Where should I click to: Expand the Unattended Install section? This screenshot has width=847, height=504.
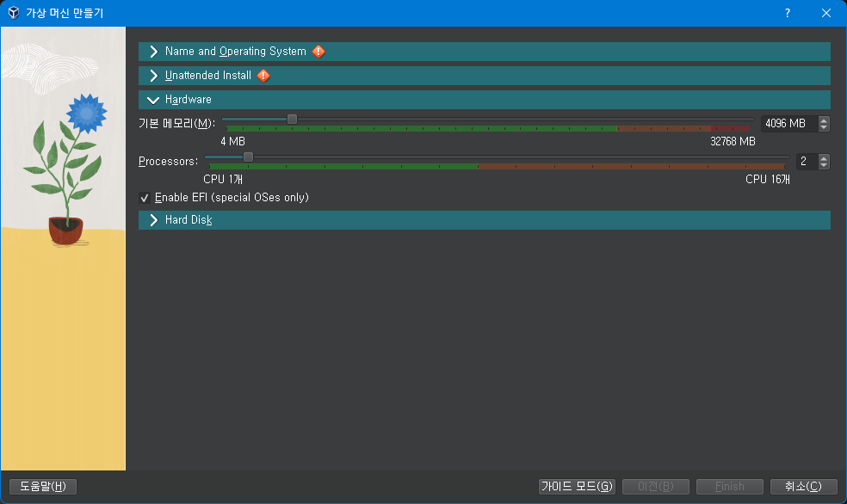pyautogui.click(x=484, y=76)
